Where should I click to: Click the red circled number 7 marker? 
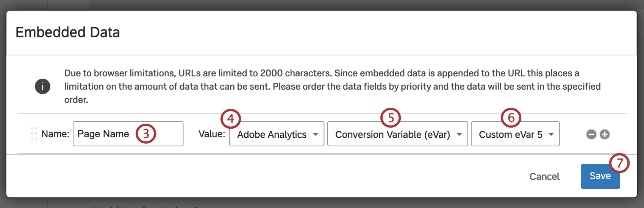point(619,163)
